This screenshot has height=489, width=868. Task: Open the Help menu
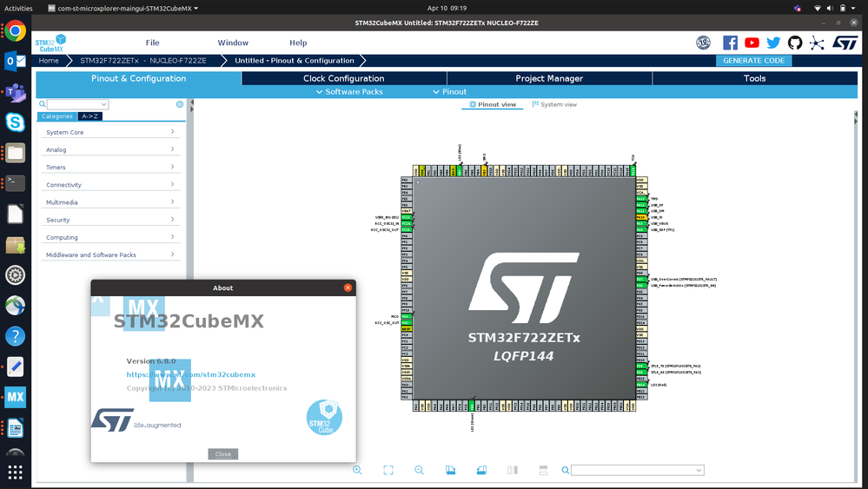pyautogui.click(x=298, y=43)
